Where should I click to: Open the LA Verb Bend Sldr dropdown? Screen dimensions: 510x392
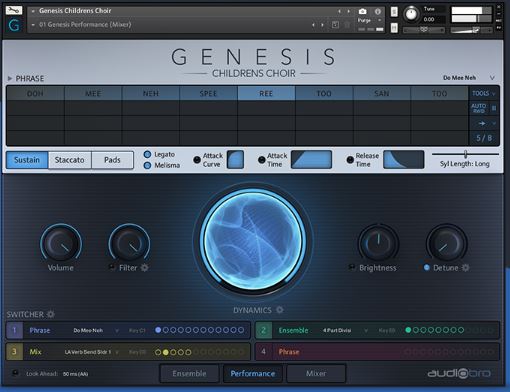117,352
